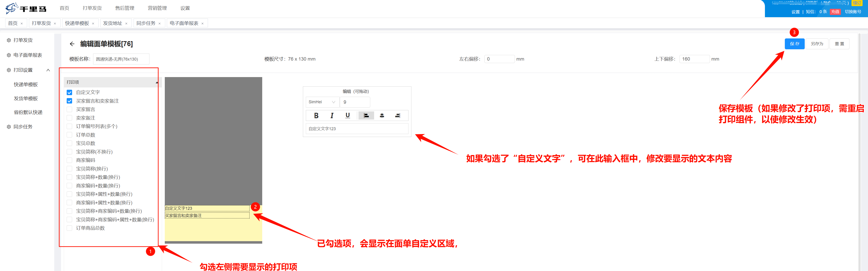Enable the 订单总数 print item

click(x=69, y=135)
